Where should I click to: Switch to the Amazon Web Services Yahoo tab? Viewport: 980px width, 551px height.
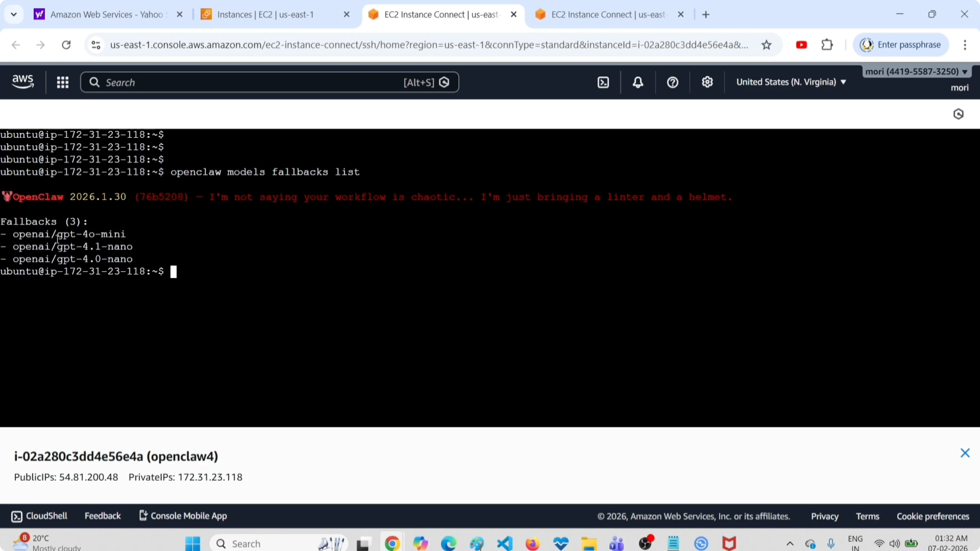106,14
